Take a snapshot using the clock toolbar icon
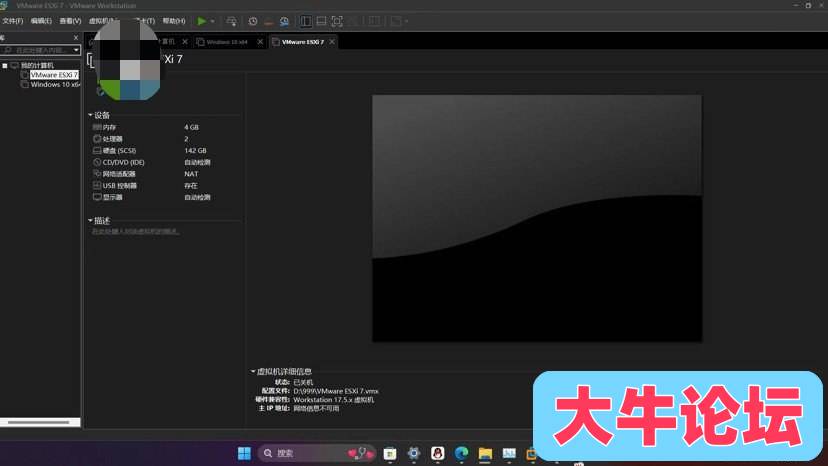The image size is (828, 466). 253,21
